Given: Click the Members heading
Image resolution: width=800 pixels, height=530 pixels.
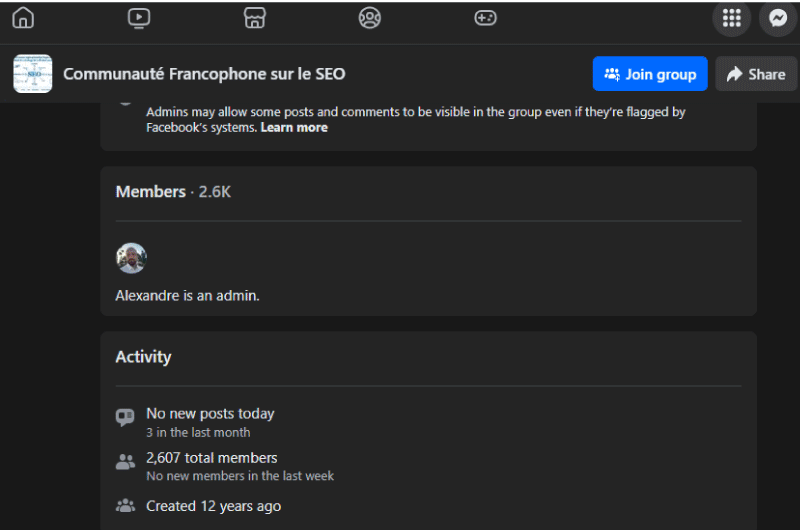Looking at the screenshot, I should tap(151, 192).
